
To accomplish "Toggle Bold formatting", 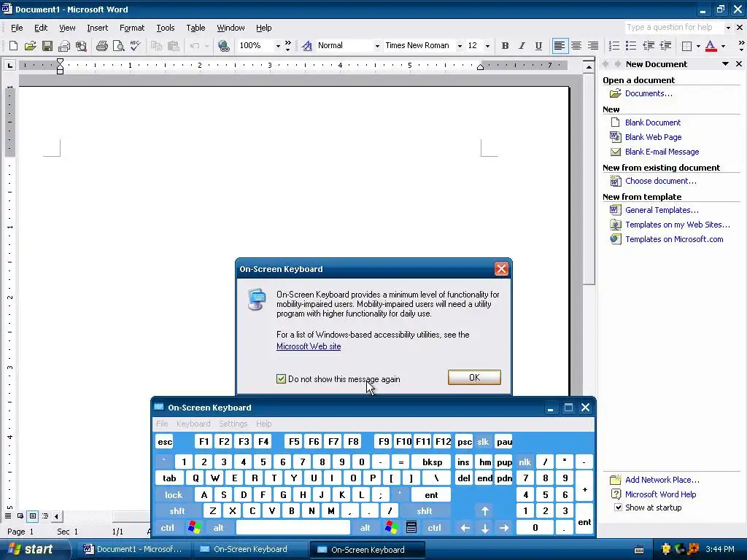I will [505, 46].
